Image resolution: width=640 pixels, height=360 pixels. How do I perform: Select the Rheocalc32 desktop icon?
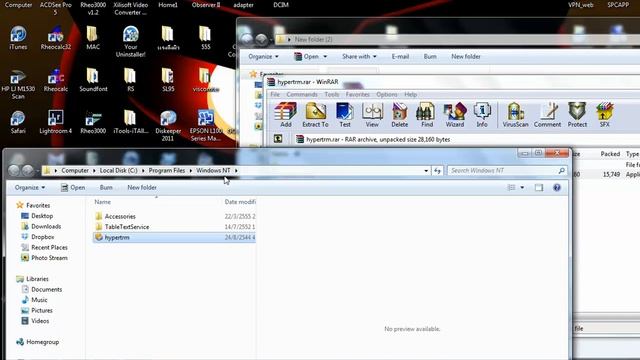click(56, 38)
